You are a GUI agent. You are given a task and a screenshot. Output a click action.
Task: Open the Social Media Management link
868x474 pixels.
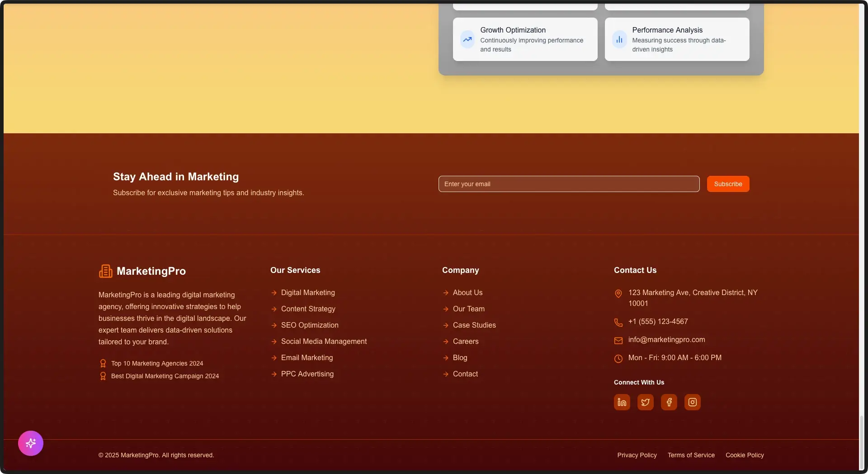(x=324, y=342)
